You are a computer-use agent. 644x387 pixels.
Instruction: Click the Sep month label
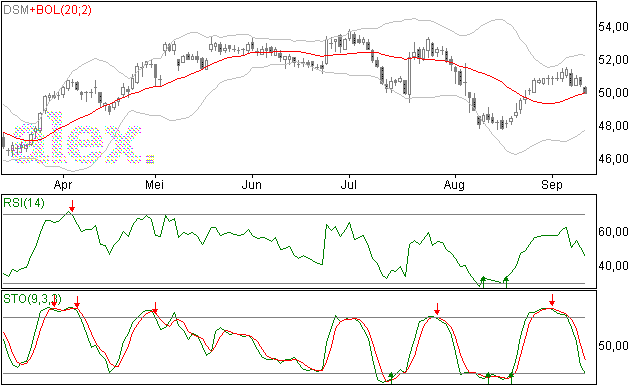(x=552, y=185)
